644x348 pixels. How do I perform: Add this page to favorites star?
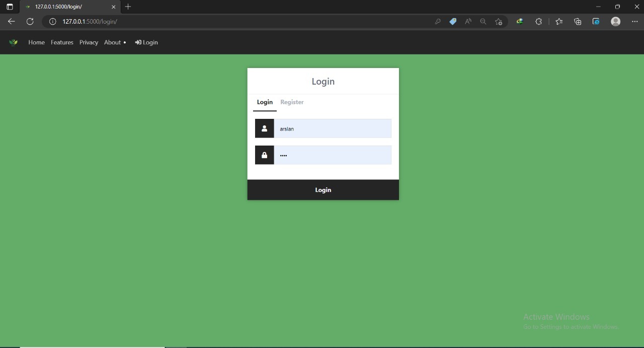tap(499, 22)
